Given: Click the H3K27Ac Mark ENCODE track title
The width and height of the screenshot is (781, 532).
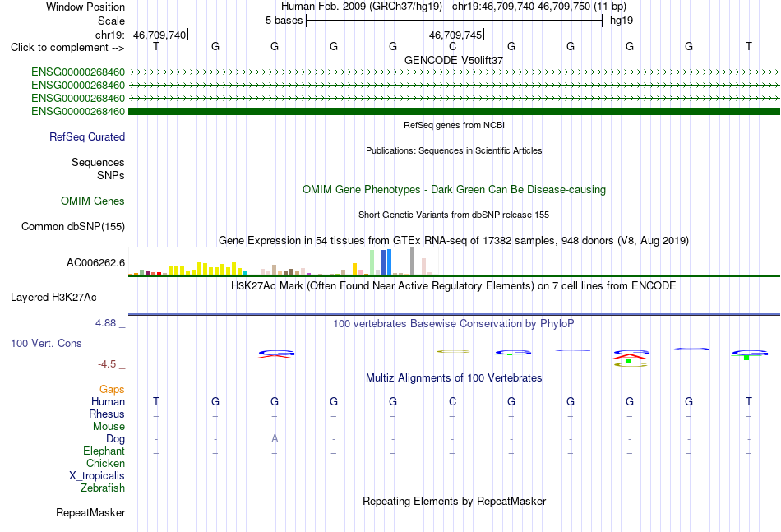Looking at the screenshot, I should pos(454,286).
